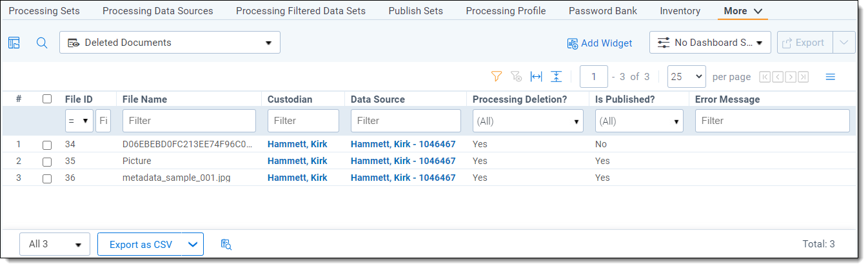Open the Hammett, Kirk custodian link in row 1
The height and width of the screenshot is (268, 868).
click(x=297, y=144)
